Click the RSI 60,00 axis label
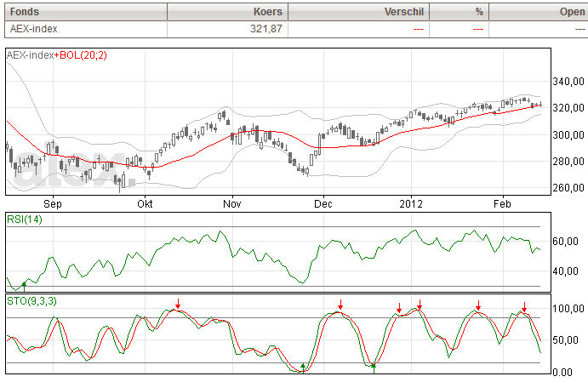 [x=566, y=242]
